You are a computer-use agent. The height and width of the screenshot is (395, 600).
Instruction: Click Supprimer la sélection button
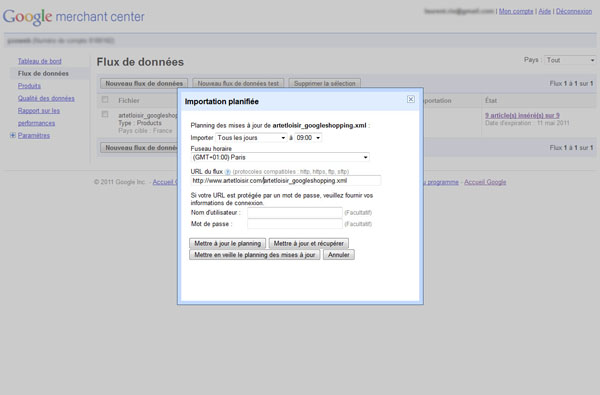click(x=324, y=83)
